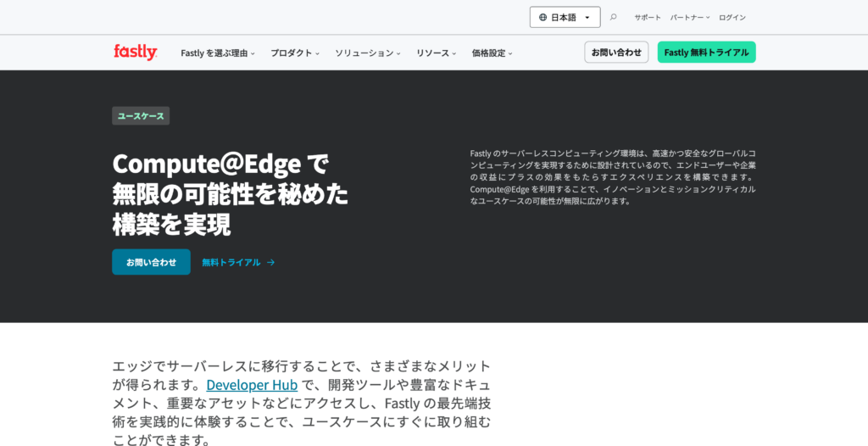The height and width of the screenshot is (446, 868).
Task: Open the 価格設定 menu
Action: click(x=492, y=53)
